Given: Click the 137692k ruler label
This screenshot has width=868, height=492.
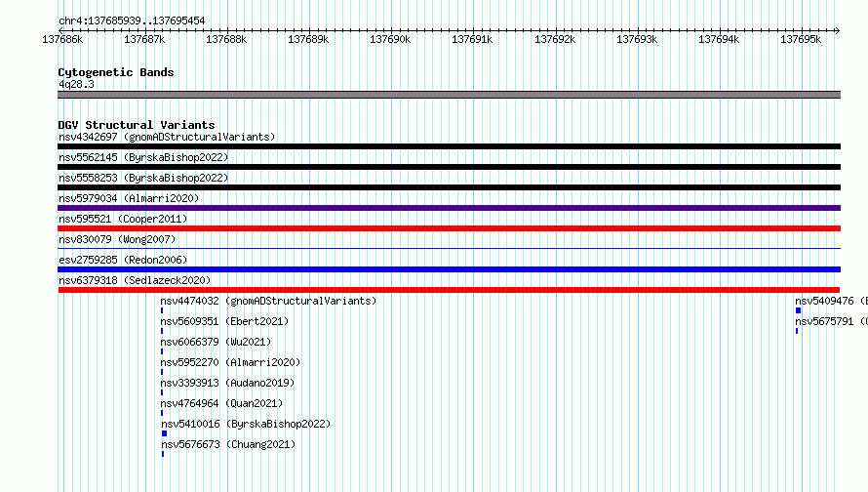Looking at the screenshot, I should click(x=555, y=39).
